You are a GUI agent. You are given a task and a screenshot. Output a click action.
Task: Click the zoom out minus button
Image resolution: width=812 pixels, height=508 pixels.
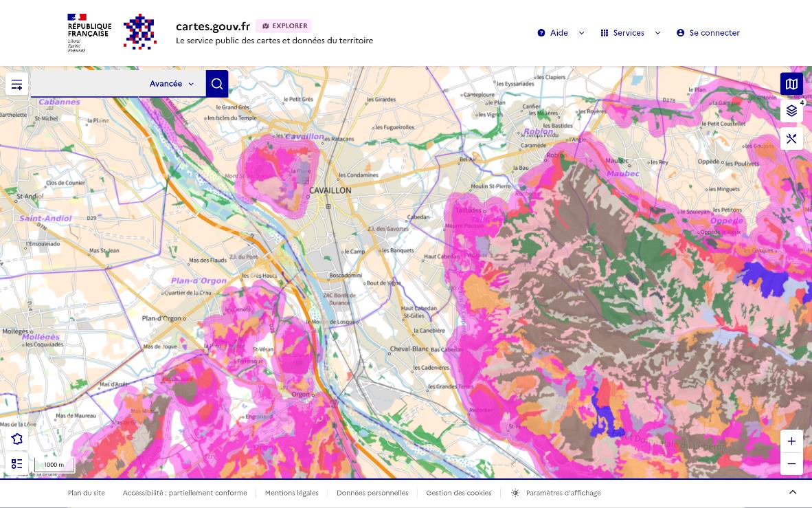[791, 464]
